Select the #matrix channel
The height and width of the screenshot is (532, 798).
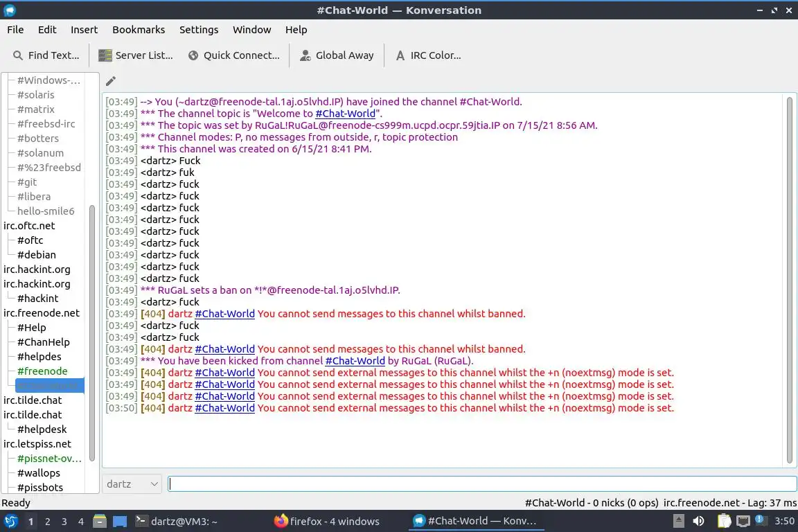pyautogui.click(x=35, y=109)
